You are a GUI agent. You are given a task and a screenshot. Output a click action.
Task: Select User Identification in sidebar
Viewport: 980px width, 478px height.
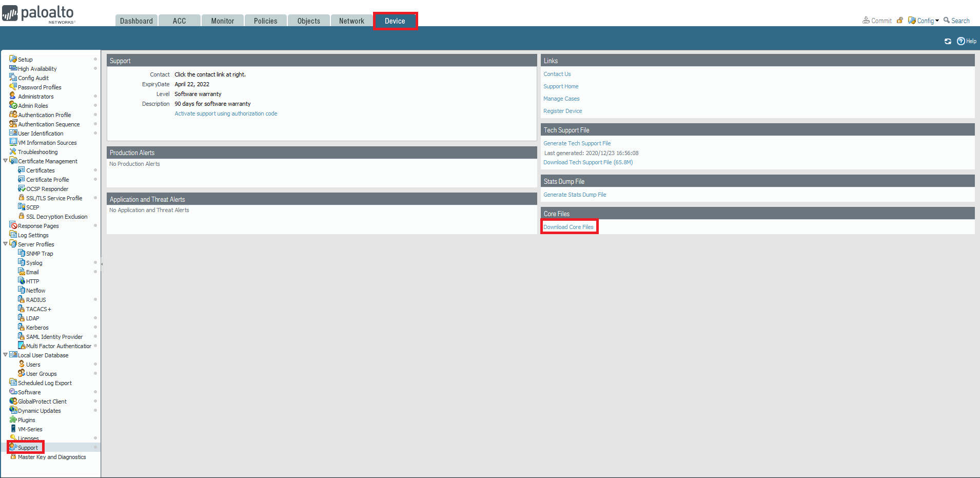41,133
